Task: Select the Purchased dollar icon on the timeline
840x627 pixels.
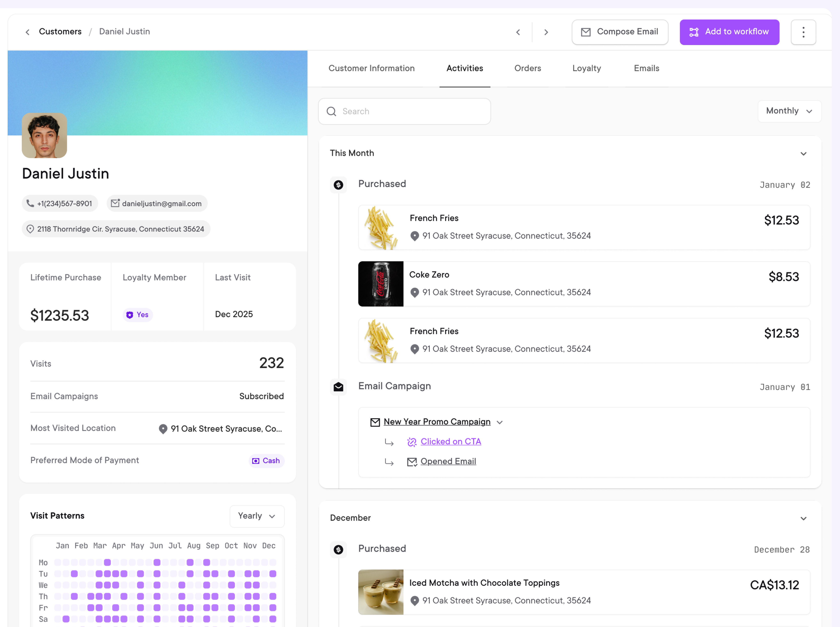Action: [338, 185]
